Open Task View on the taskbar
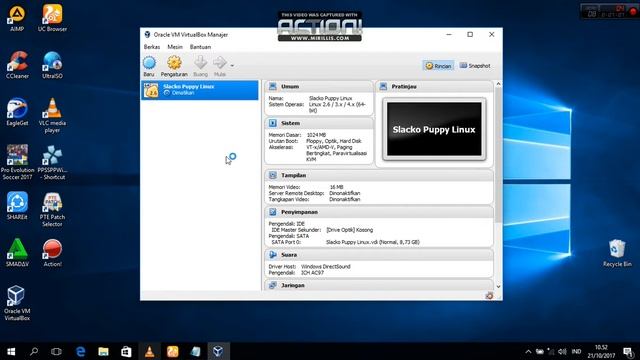 coord(56,351)
